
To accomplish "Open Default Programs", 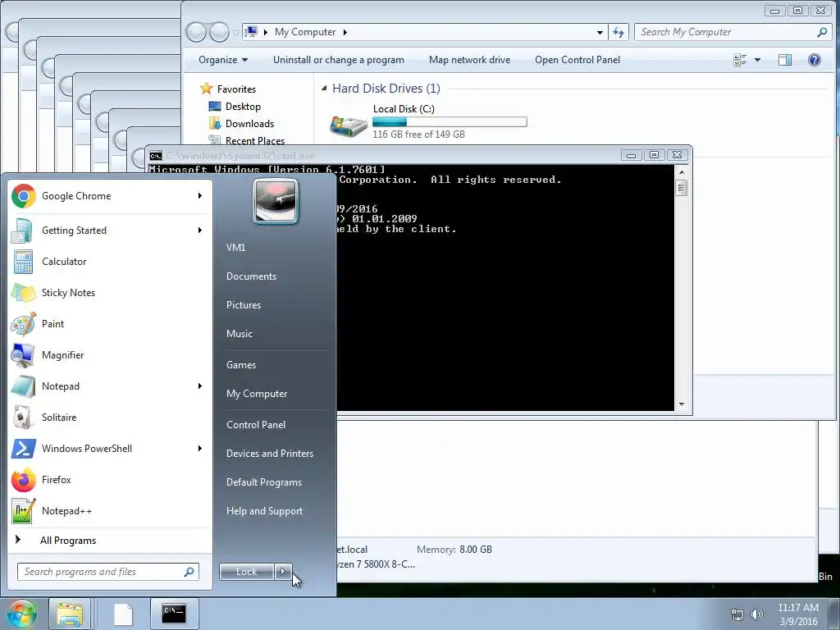I will click(264, 482).
